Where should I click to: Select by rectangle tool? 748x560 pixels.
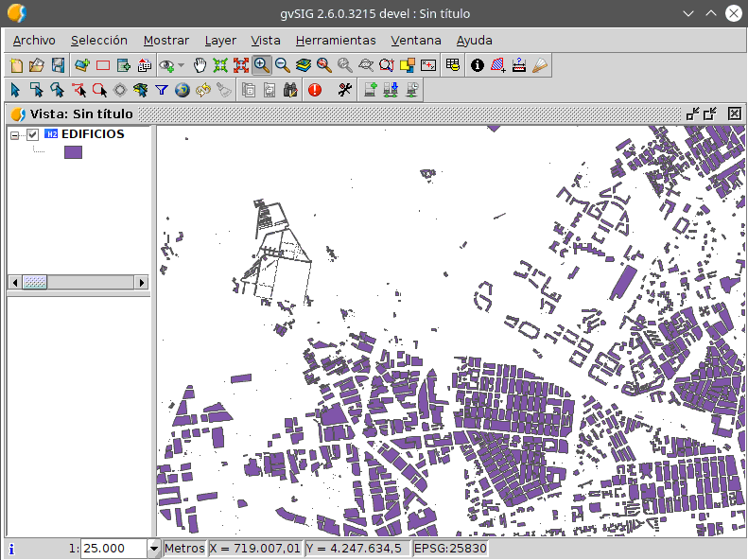coord(36,90)
